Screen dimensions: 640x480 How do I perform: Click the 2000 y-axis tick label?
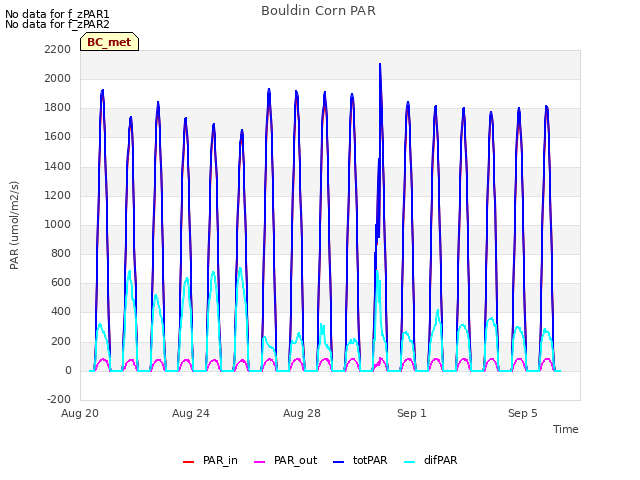coord(58,78)
